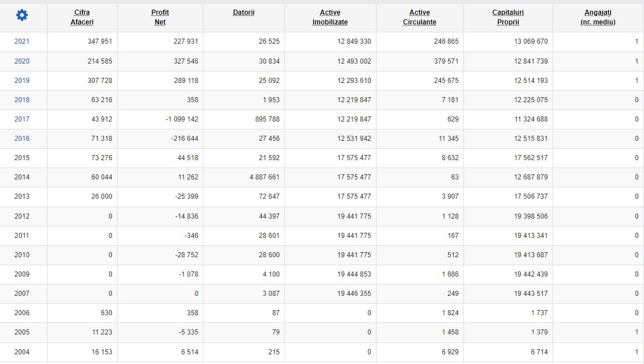Click the Profit Net column header

click(x=160, y=17)
